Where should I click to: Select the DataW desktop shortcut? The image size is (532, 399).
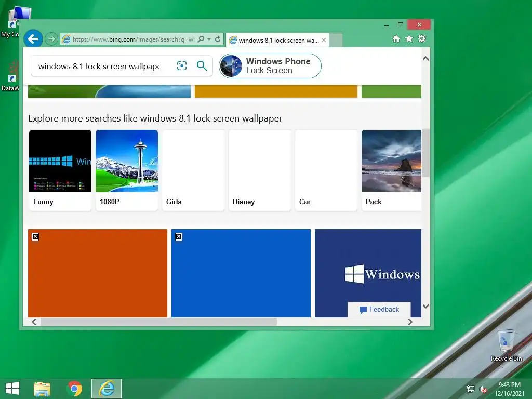point(10,76)
